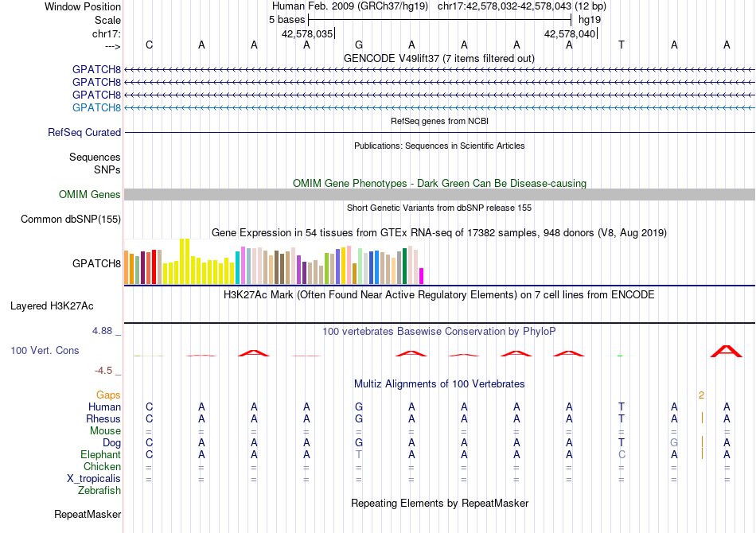Click the gray OMIM Genes item bar
The height and width of the screenshot is (533, 756).
[x=440, y=194]
